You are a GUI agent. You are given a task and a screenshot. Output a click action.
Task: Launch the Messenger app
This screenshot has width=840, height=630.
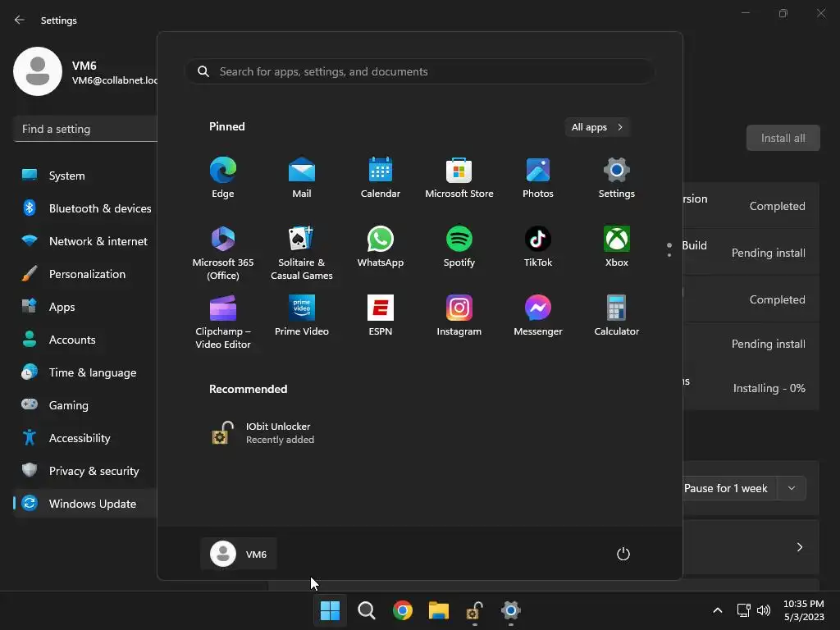tap(538, 316)
